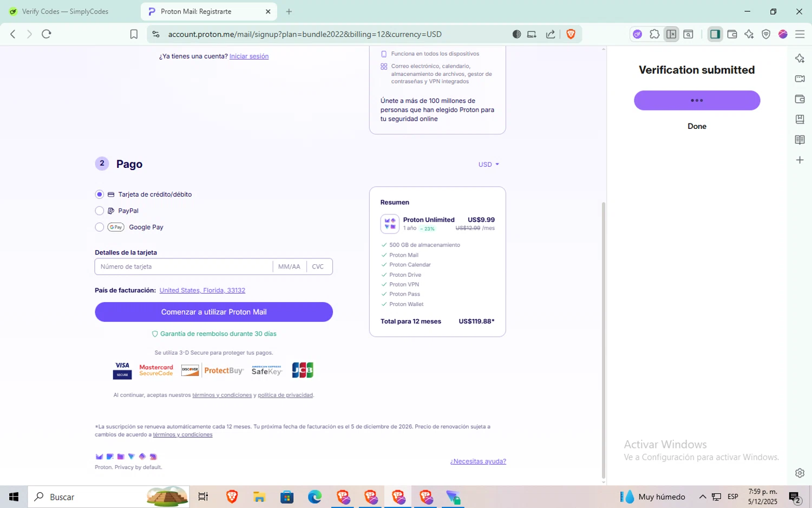The height and width of the screenshot is (508, 812).
Task: Show hidden system tray icons chevron
Action: [703, 497]
